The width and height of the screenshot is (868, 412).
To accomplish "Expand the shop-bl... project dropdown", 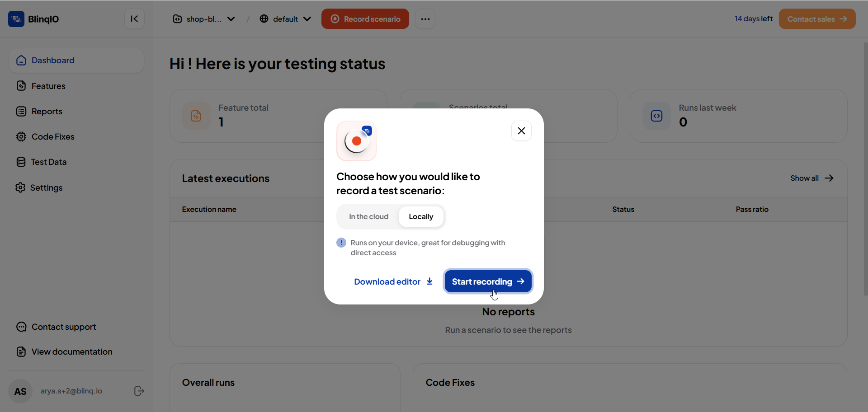I will [204, 19].
